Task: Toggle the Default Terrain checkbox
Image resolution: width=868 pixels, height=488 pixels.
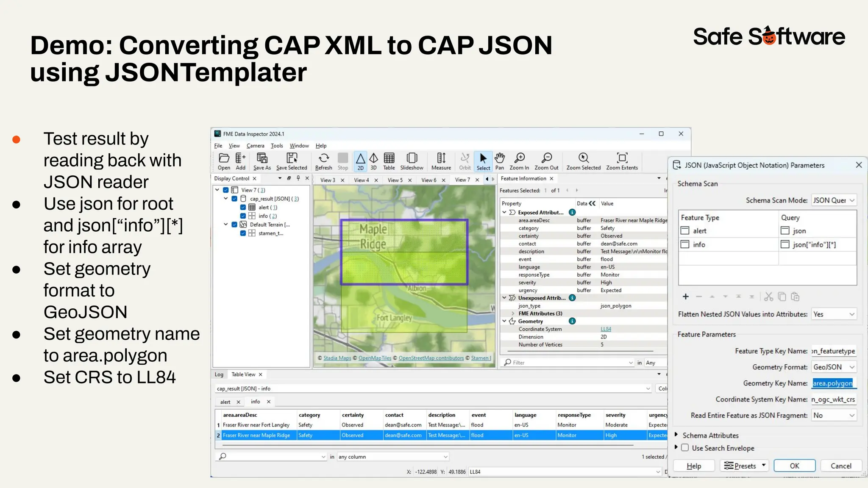Action: pos(234,225)
